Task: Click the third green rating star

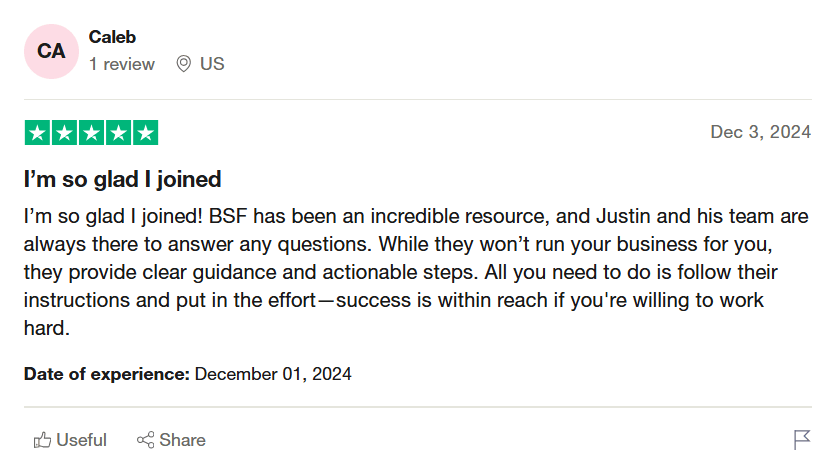Action: click(x=91, y=133)
